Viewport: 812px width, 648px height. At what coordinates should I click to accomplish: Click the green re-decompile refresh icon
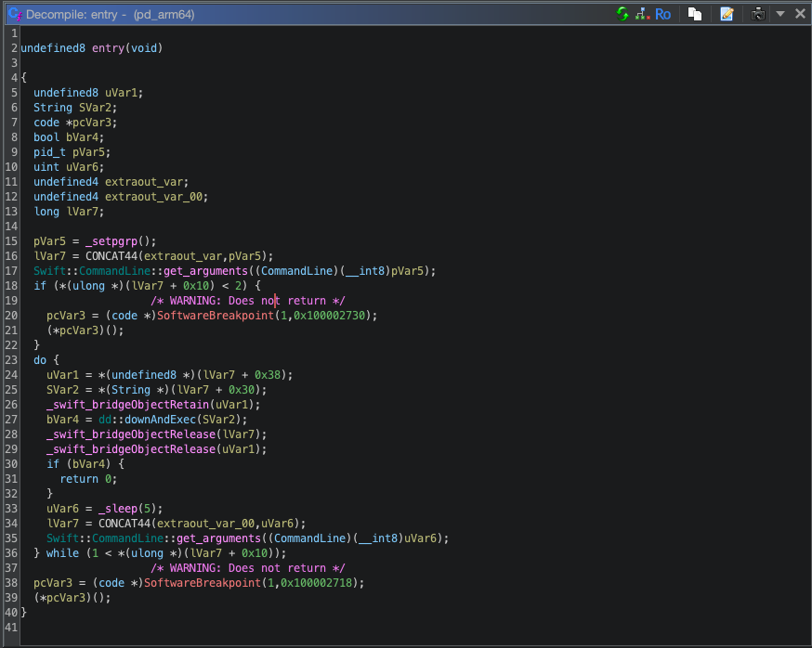622,14
